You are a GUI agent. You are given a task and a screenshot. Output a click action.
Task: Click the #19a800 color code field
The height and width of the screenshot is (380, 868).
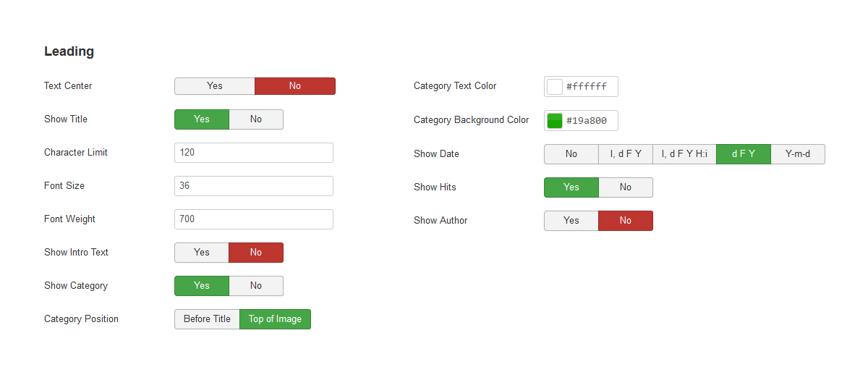[589, 121]
